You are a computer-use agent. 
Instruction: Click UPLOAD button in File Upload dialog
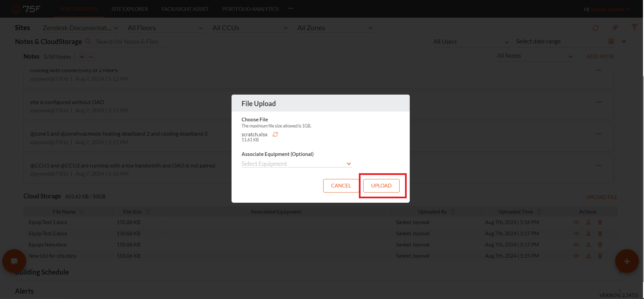point(381,186)
